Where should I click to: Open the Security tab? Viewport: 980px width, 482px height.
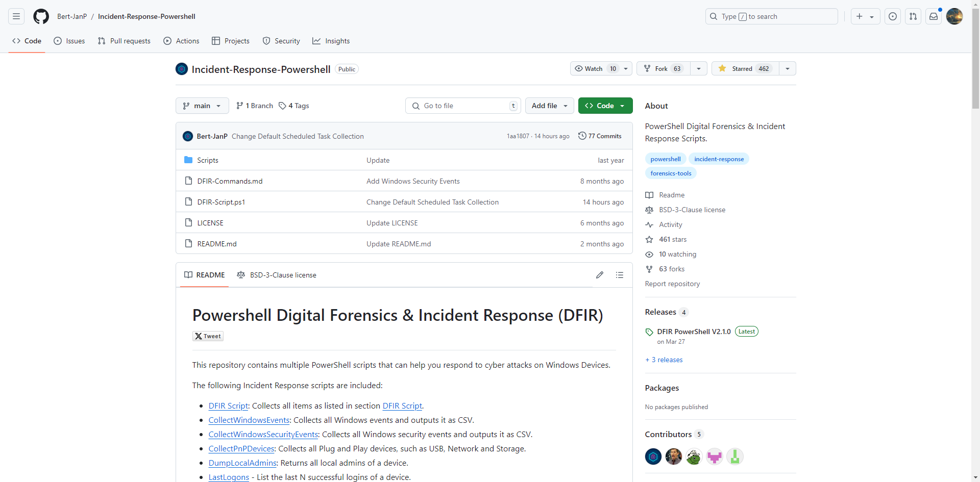click(x=281, y=41)
